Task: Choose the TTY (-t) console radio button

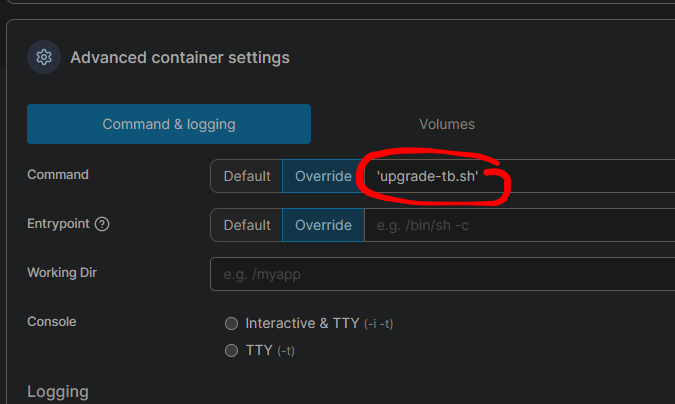Action: click(232, 350)
